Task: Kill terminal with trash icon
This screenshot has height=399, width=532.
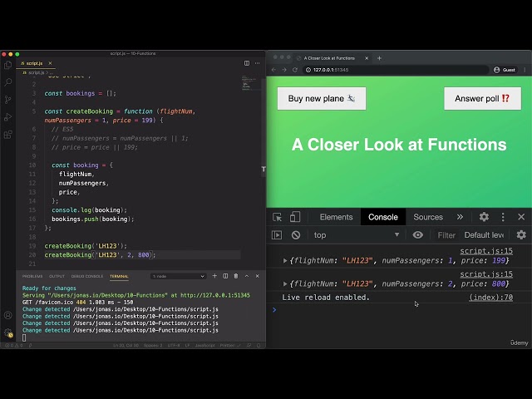Action: coord(236,276)
